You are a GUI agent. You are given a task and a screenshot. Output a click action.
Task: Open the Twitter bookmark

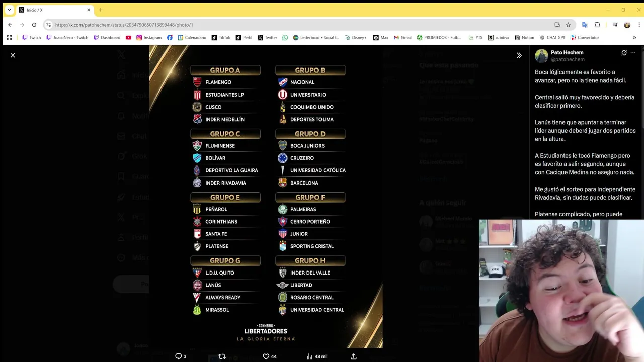coord(267,37)
